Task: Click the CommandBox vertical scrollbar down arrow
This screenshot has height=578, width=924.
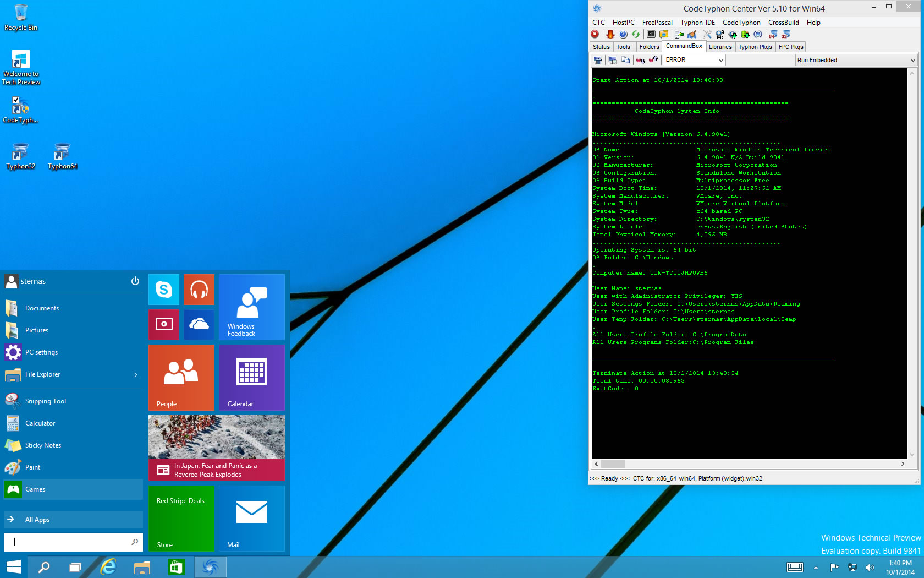Action: [912, 454]
